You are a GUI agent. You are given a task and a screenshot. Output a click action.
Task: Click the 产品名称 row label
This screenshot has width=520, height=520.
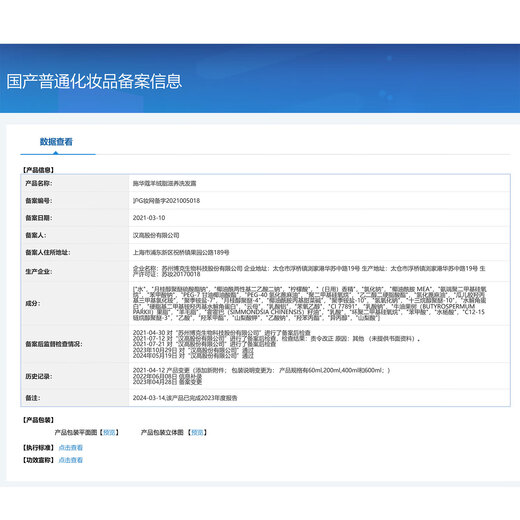point(39,183)
